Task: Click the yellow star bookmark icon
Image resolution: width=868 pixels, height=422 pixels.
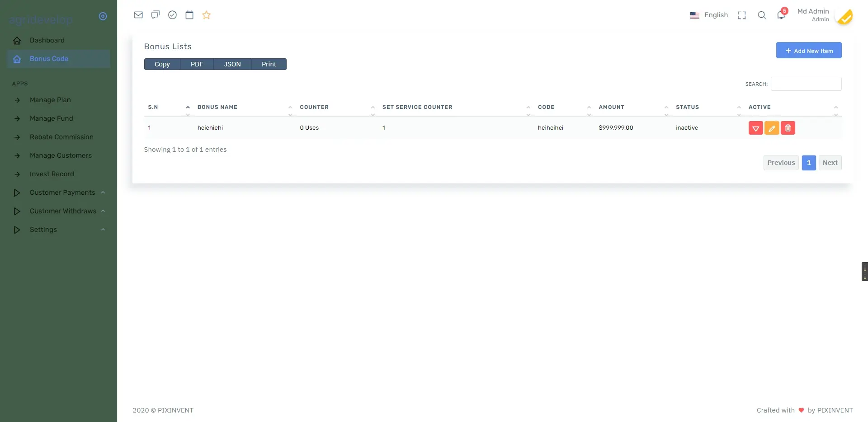Action: click(207, 15)
